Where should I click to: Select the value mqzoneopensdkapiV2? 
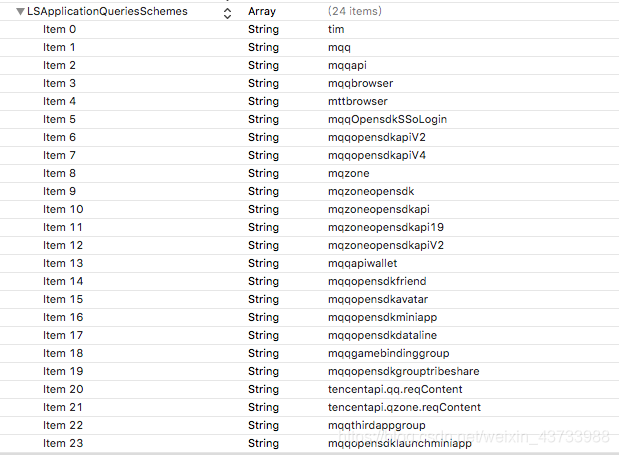coord(386,246)
